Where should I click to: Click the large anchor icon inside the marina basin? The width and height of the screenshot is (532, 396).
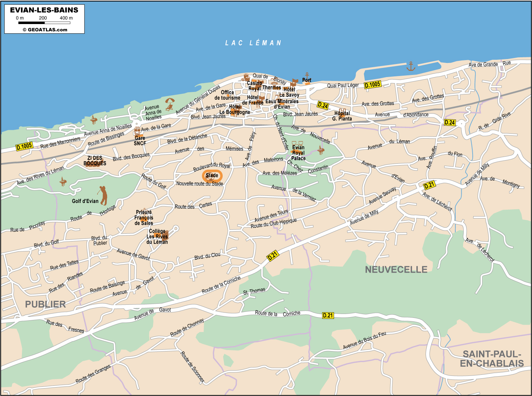click(x=410, y=66)
